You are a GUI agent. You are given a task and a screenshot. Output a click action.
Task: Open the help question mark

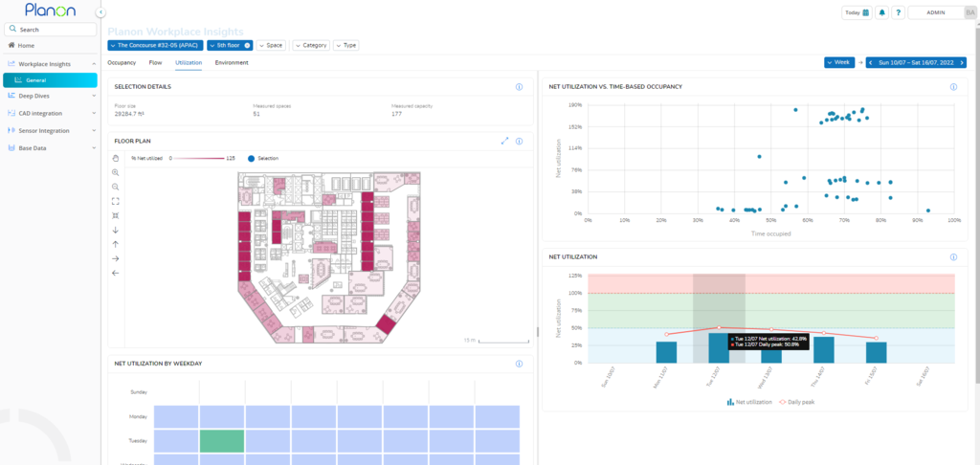point(898,12)
